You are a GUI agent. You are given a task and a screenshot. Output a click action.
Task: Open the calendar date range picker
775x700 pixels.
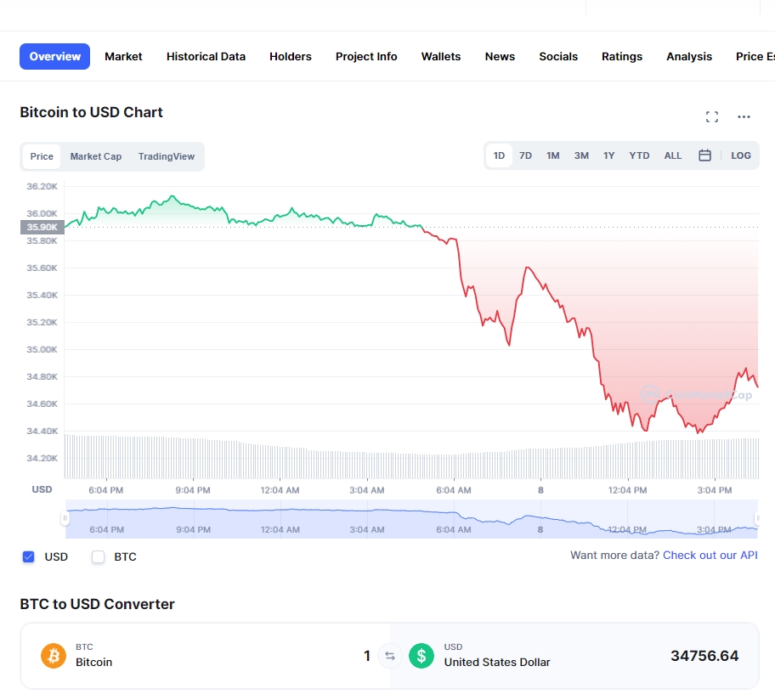[704, 155]
